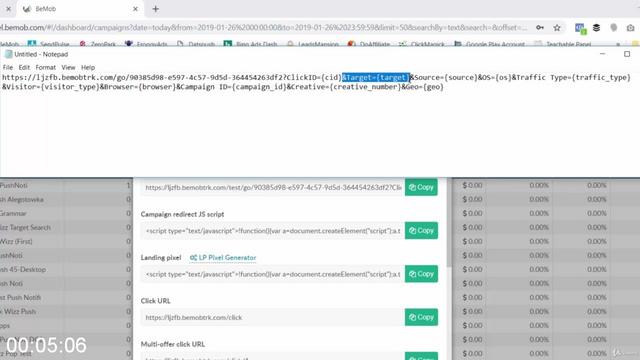
Task: Open Notepad Edit menu
Action: 24,67
